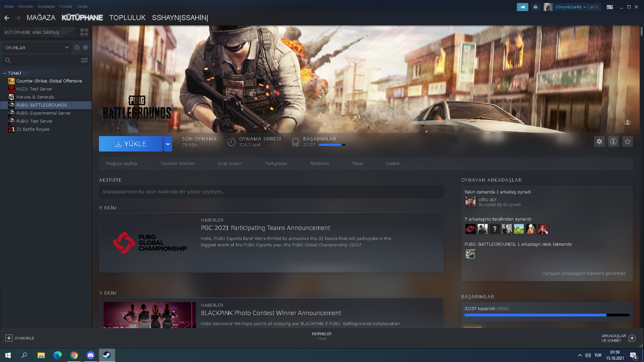Screen dimensions: 644x362
Task: Open Chrome from taskbar
Action: tap(74, 355)
